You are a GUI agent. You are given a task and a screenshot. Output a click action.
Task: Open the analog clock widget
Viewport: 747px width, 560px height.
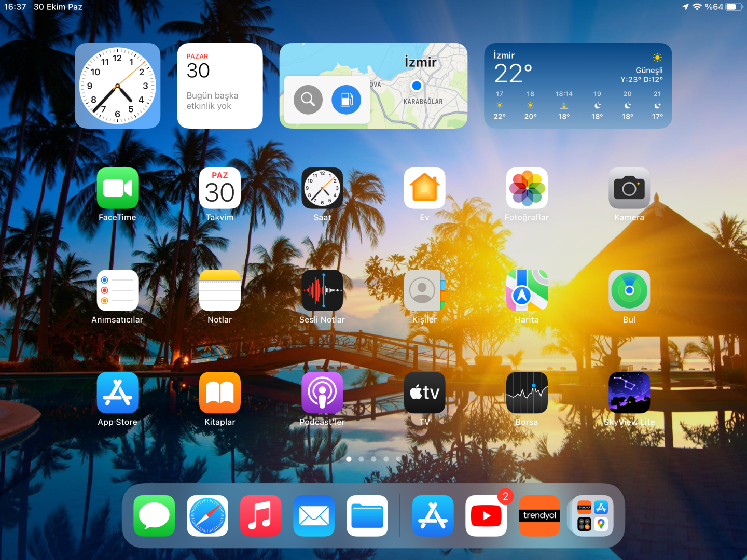[x=117, y=86]
